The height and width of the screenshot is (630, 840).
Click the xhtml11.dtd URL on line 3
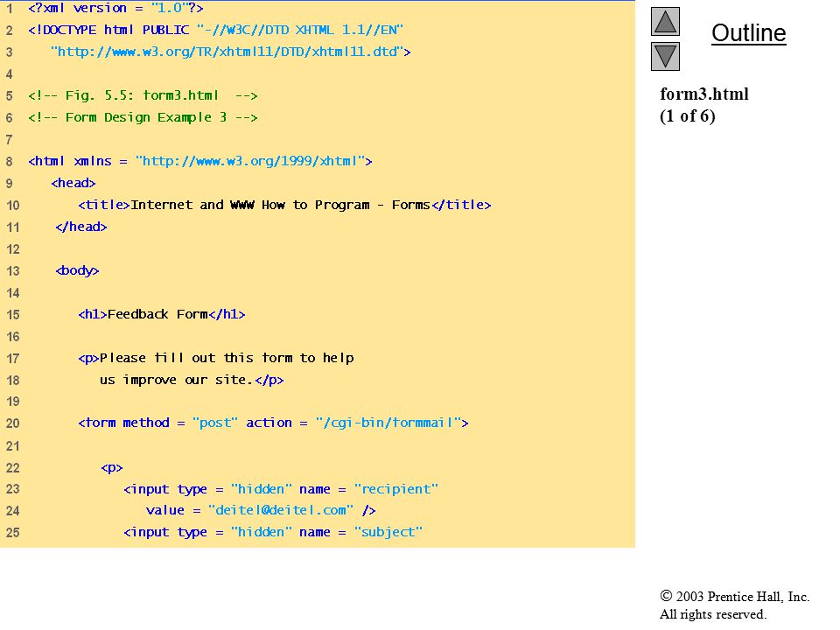tap(231, 52)
